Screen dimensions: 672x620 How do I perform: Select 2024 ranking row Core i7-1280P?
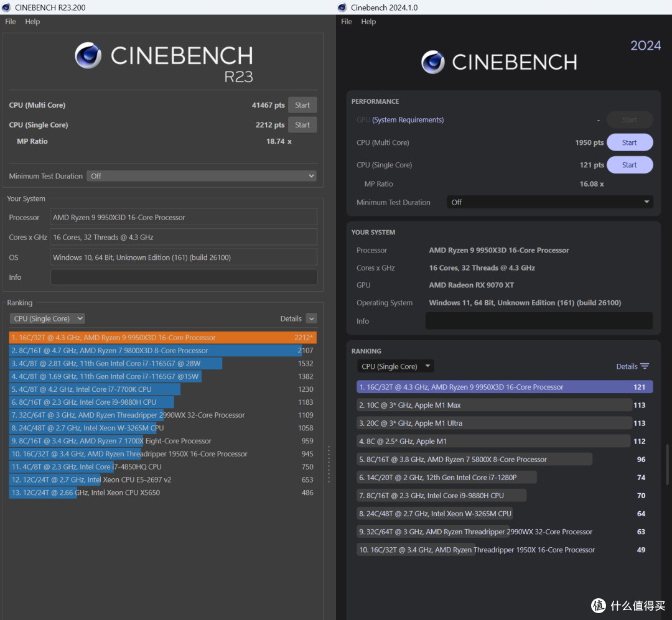tap(505, 478)
